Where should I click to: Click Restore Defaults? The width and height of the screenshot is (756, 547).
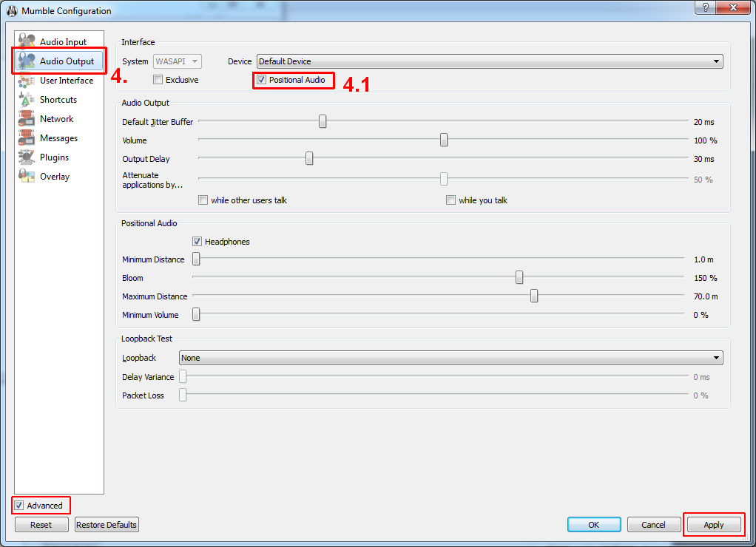coord(107,524)
